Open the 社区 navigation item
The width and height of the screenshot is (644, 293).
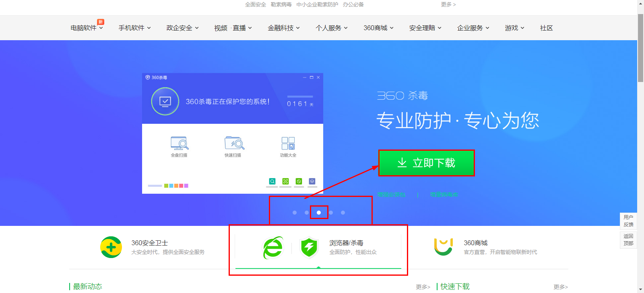coord(547,28)
